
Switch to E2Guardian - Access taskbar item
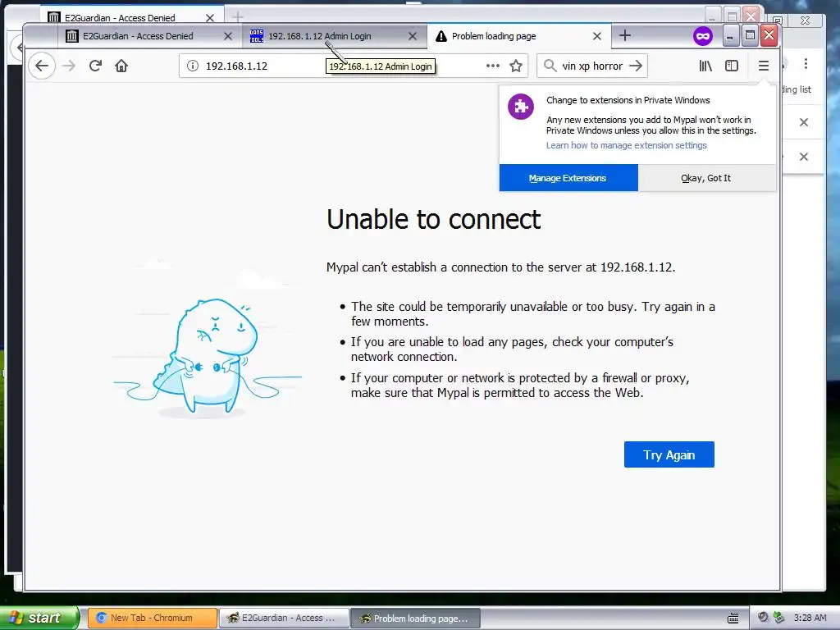click(283, 618)
